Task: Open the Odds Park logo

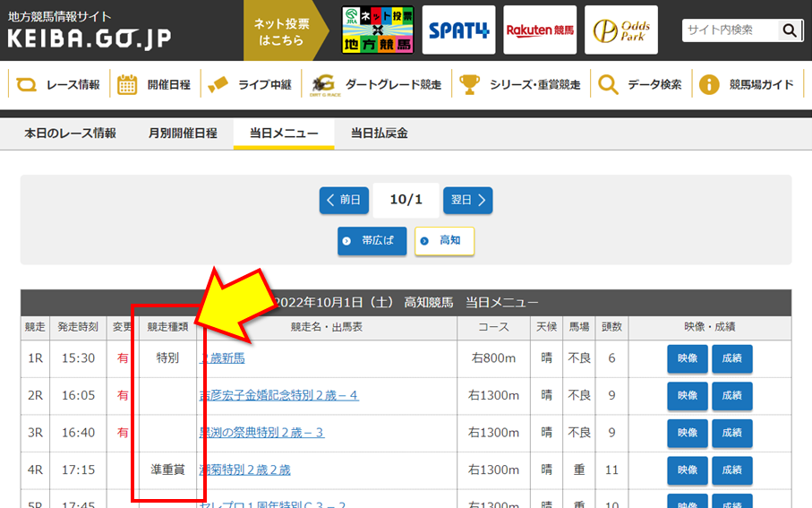Action: pyautogui.click(x=621, y=30)
